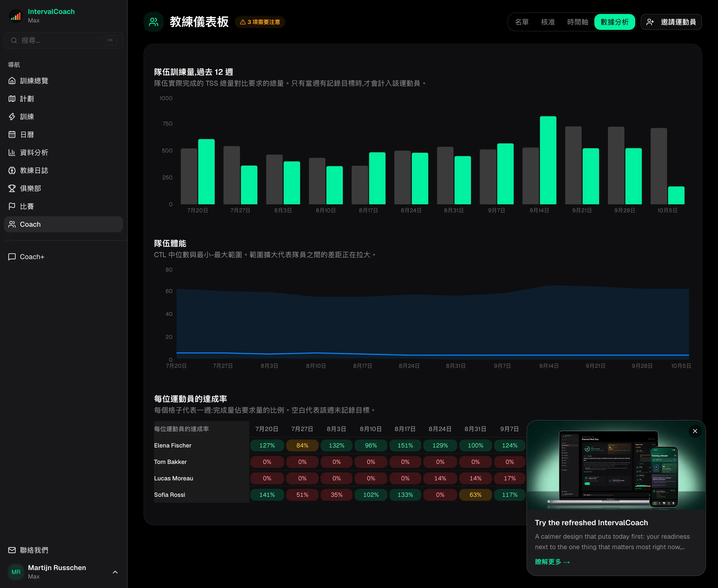
Task: Close the refreshed IntervalCoach promo card
Action: 695,431
